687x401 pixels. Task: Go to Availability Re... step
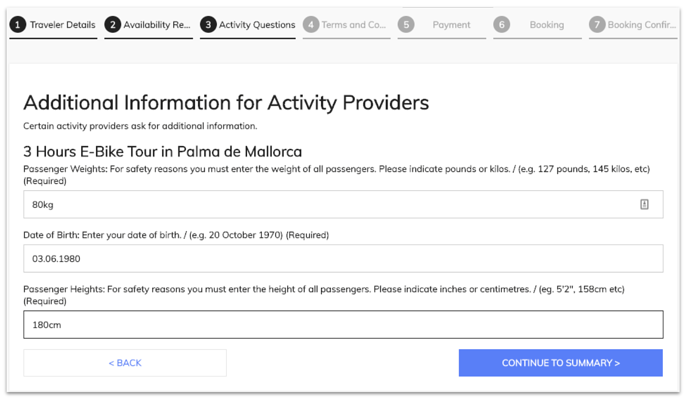click(x=157, y=25)
